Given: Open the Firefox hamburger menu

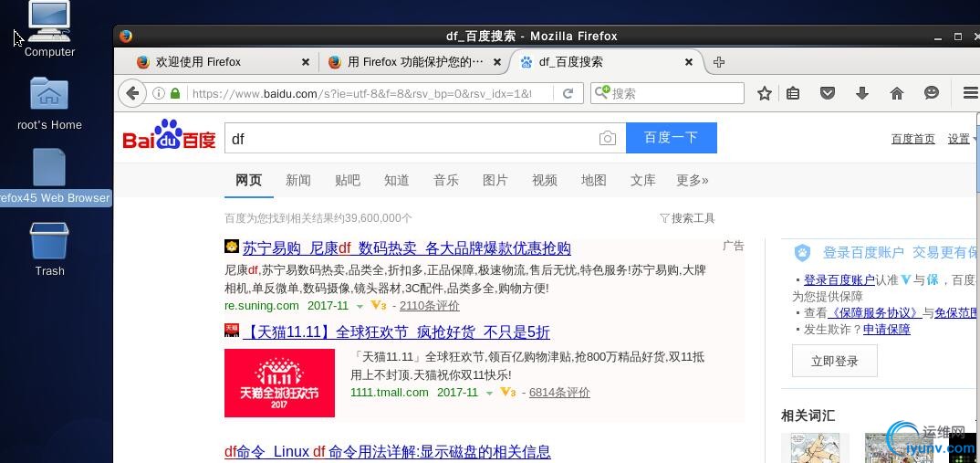Looking at the screenshot, I should [x=971, y=93].
